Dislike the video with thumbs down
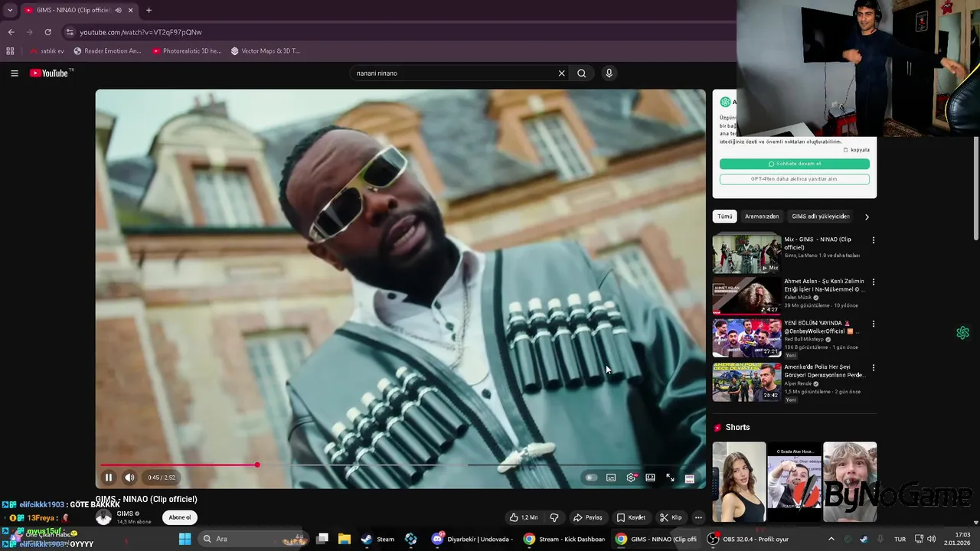 (554, 517)
